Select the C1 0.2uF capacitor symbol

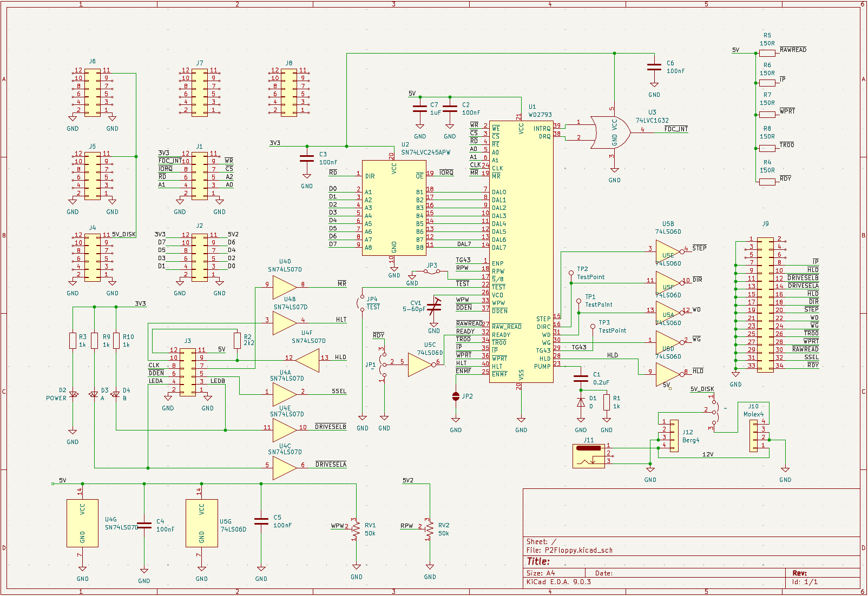(x=581, y=378)
